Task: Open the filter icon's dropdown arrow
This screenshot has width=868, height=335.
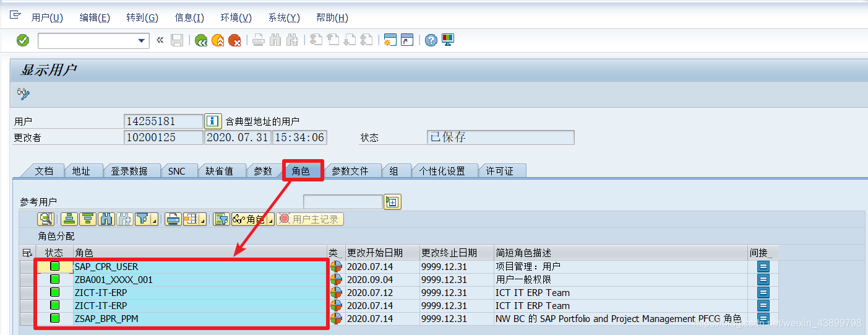Action: pyautogui.click(x=153, y=219)
